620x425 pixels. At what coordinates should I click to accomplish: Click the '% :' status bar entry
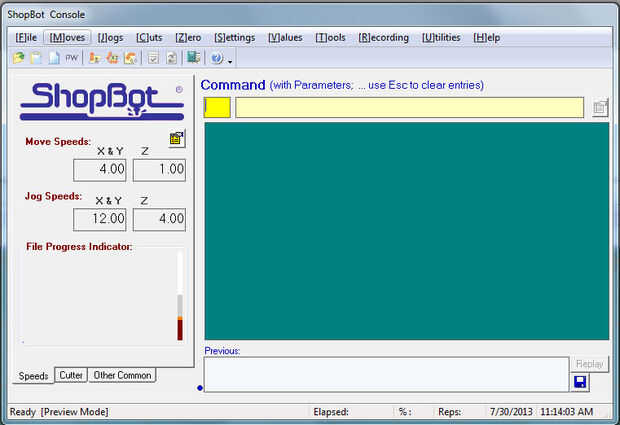(405, 412)
